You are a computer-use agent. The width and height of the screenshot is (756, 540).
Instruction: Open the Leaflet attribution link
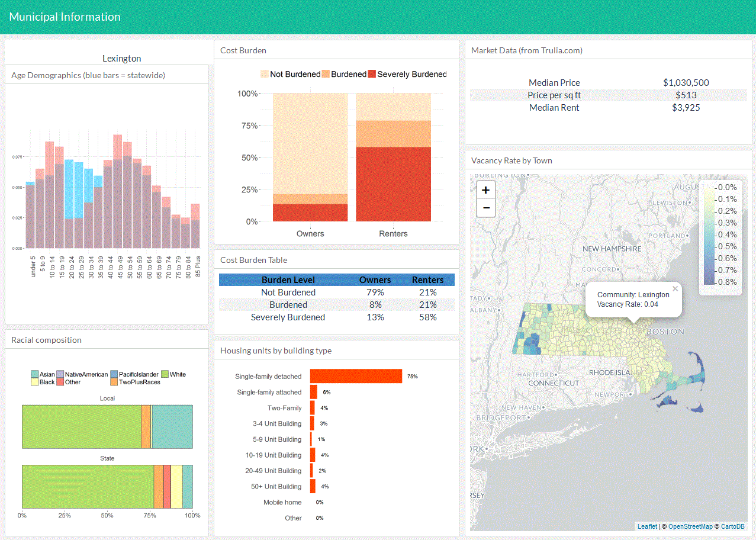pos(647,526)
